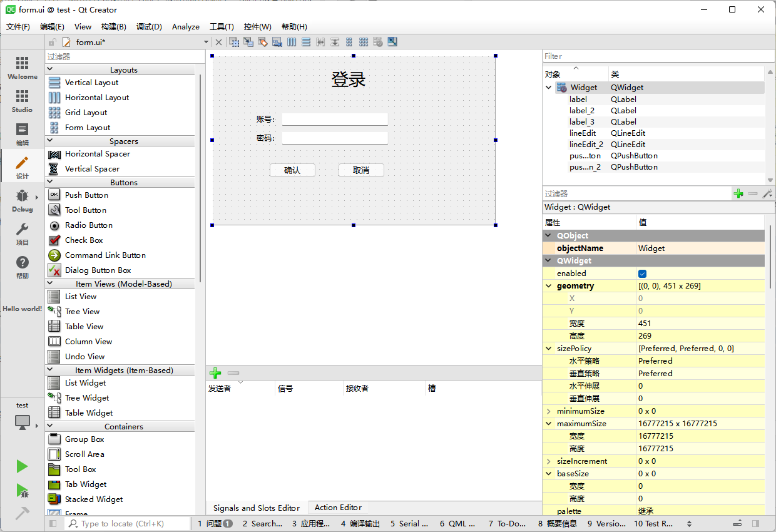Viewport: 776px width, 532px height.
Task: Switch to the Action Editor tab
Action: click(338, 508)
